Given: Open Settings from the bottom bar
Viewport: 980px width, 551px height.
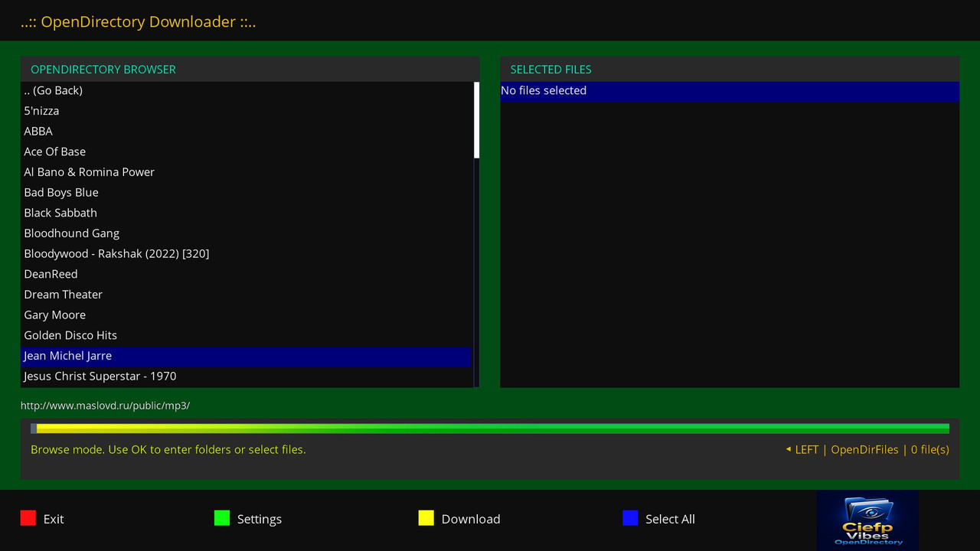Looking at the screenshot, I should click(x=260, y=519).
